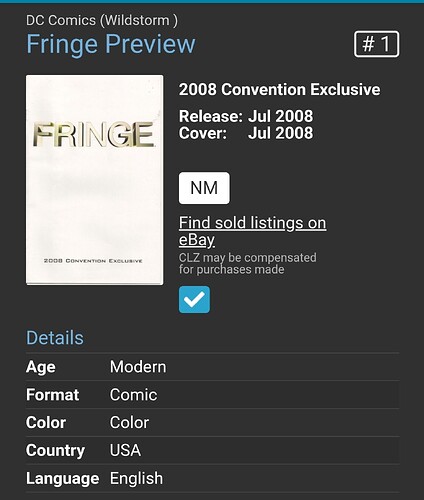Tap the #1 issue number badge

[x=376, y=44]
